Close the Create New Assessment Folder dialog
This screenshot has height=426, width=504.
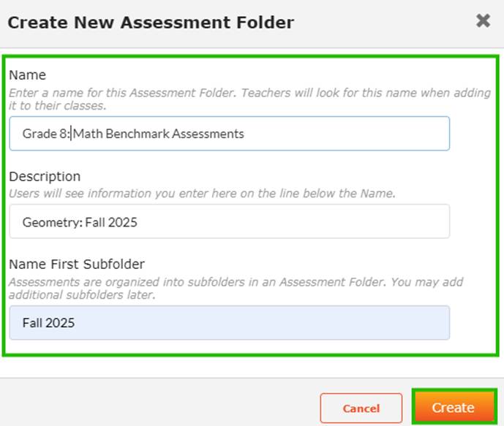483,21
